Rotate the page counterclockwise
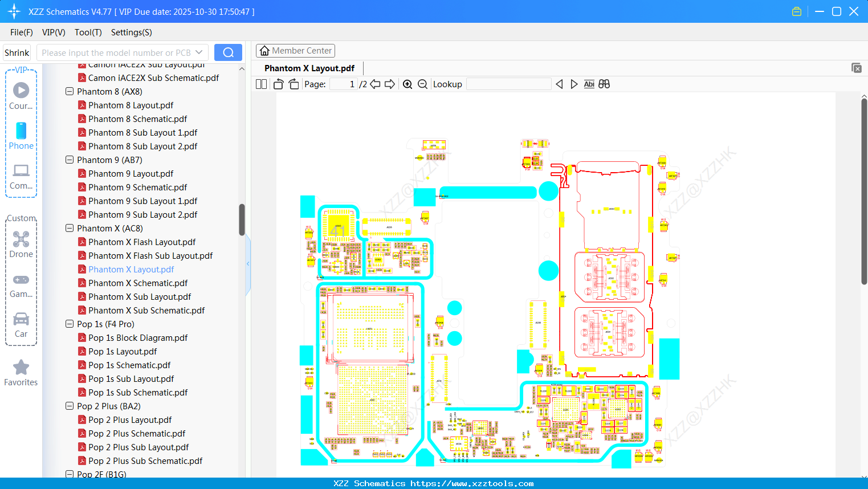 tap(278, 84)
